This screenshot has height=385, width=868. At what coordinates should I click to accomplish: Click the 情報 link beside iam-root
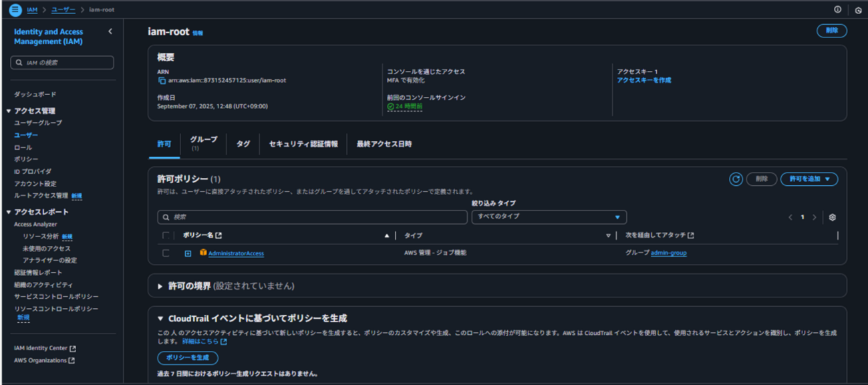[198, 33]
